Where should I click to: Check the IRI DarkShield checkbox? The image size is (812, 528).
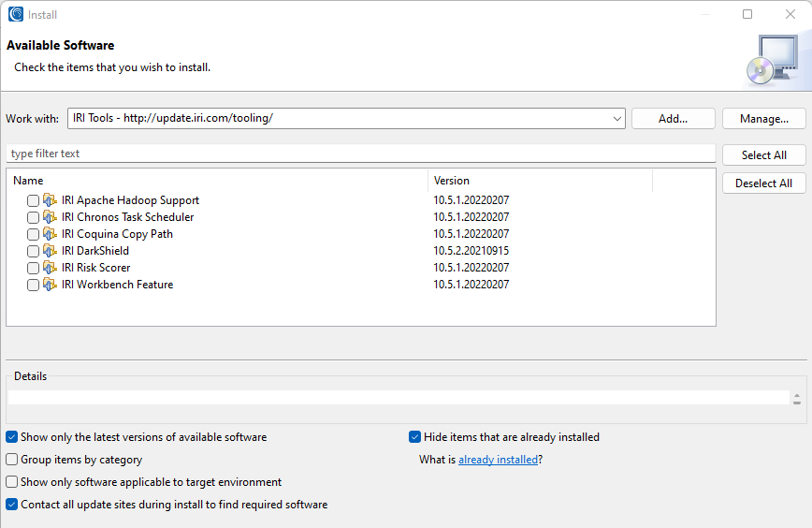point(33,251)
